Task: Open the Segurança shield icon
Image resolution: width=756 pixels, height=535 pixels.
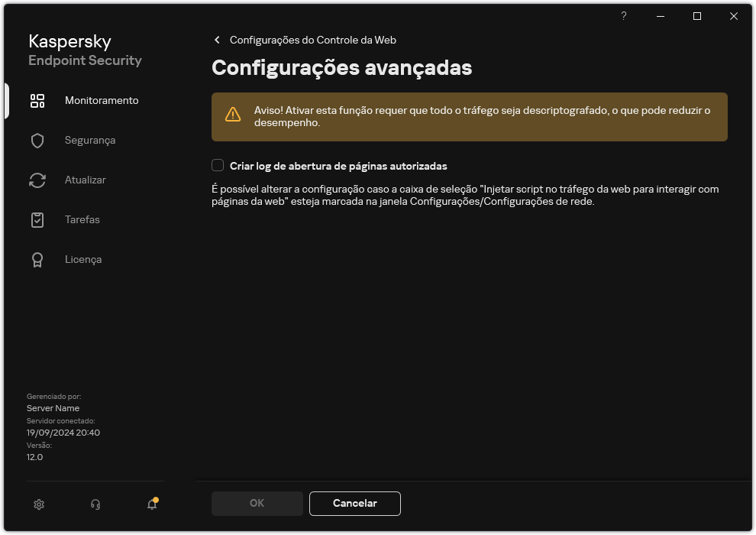Action: pos(37,140)
